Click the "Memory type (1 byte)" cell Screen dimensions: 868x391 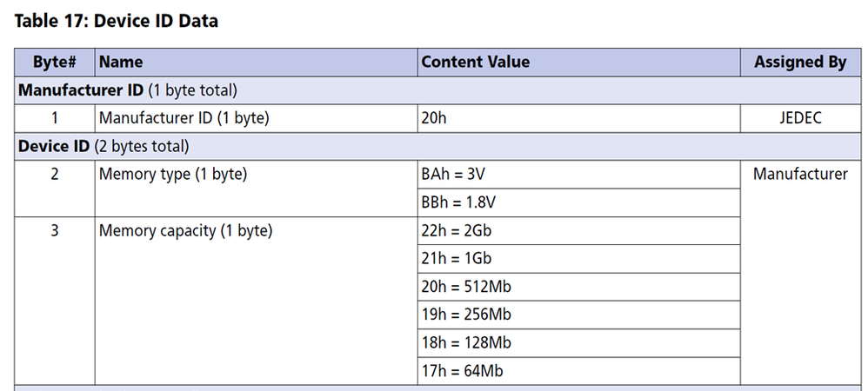tap(173, 175)
